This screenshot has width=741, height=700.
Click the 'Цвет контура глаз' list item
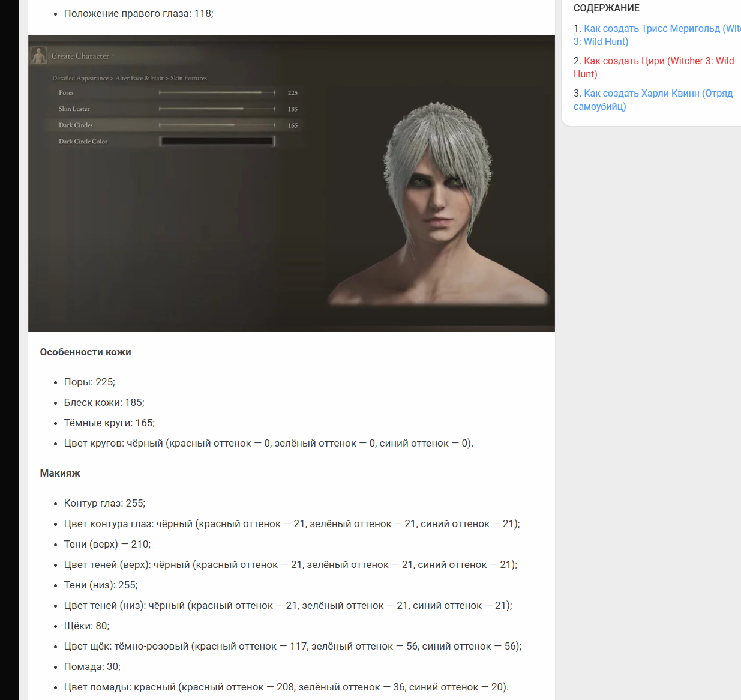pyautogui.click(x=292, y=524)
